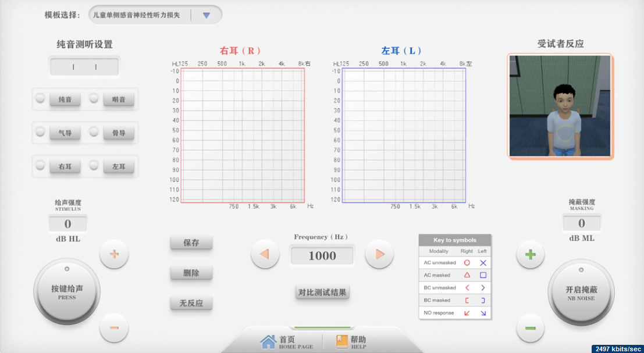
Task: Go to next frequency with right arrow
Action: coord(379,254)
